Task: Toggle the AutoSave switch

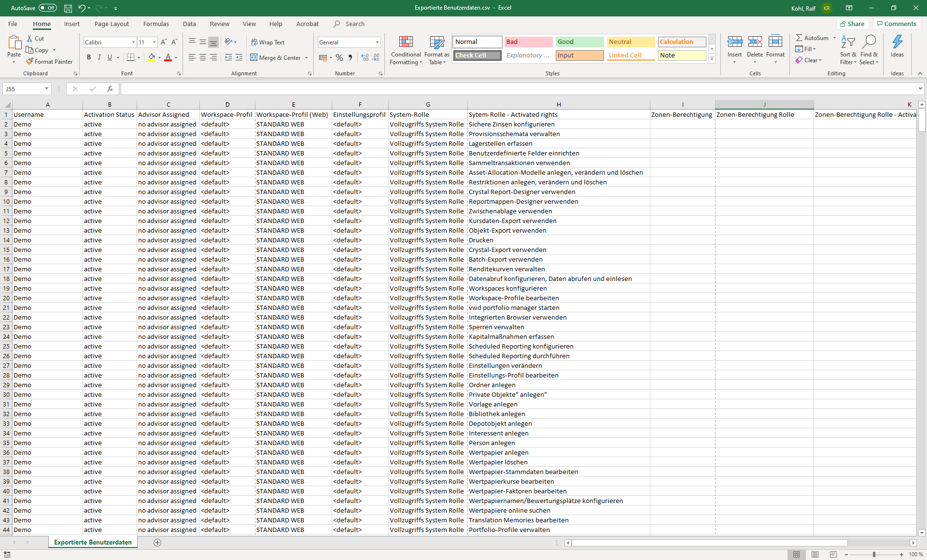Action: tap(47, 8)
